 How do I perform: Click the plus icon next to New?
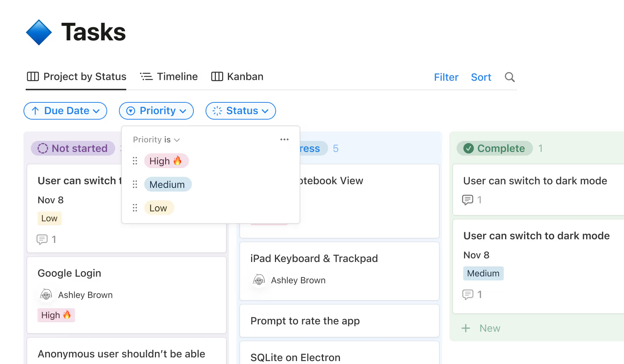466,328
